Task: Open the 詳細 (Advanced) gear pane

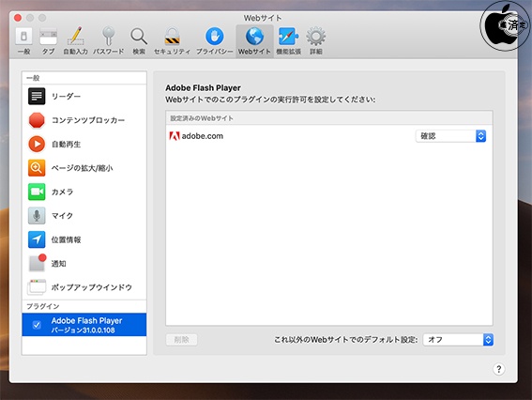Action: (316, 40)
